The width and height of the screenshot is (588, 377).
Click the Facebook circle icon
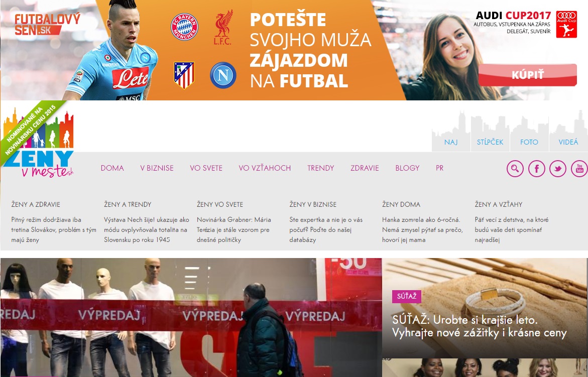click(x=537, y=169)
